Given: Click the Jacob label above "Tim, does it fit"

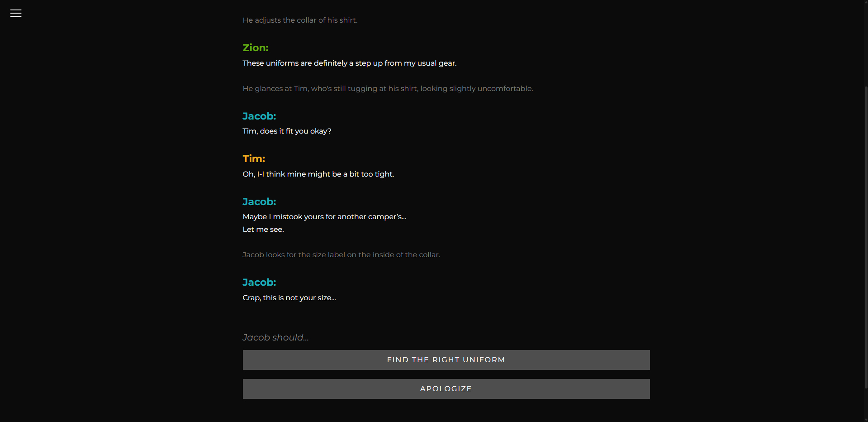Looking at the screenshot, I should coord(259,116).
